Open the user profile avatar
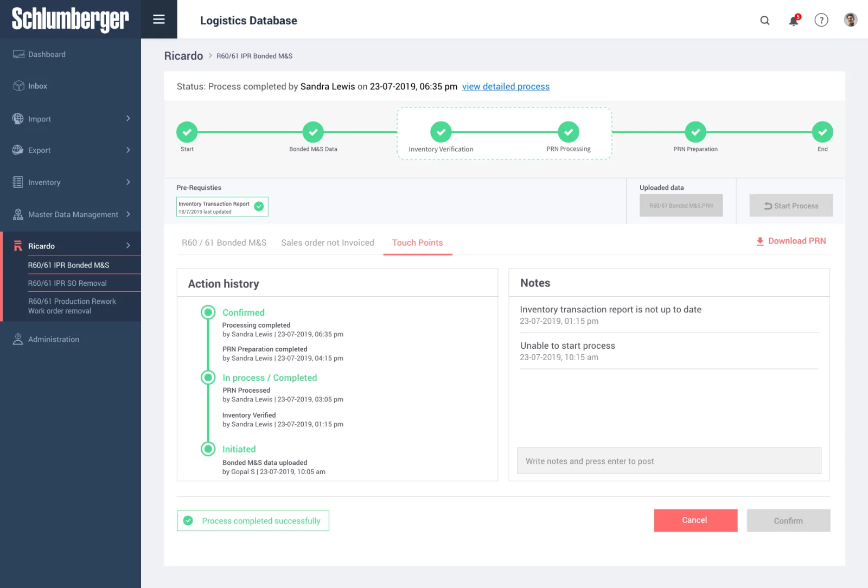This screenshot has width=868, height=588. click(850, 20)
